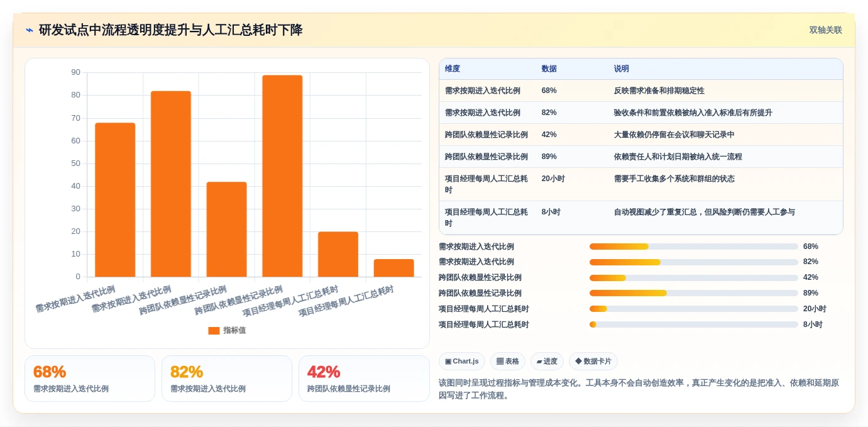The image size is (868, 427).
Task: Click the 89% value in the table
Action: click(x=549, y=157)
